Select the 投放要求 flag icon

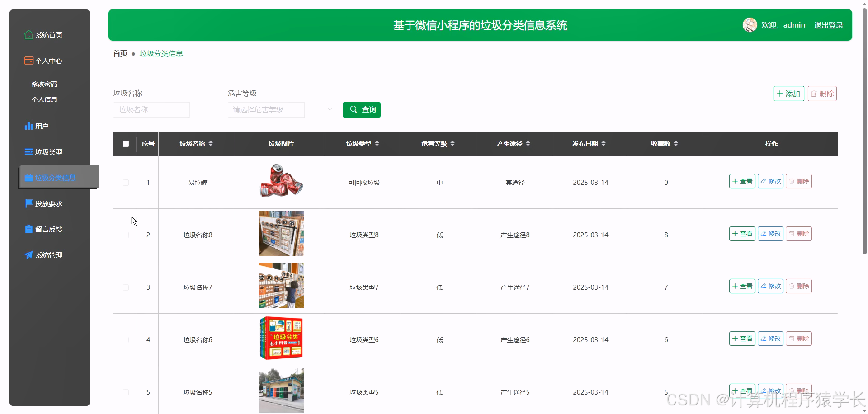tap(28, 203)
